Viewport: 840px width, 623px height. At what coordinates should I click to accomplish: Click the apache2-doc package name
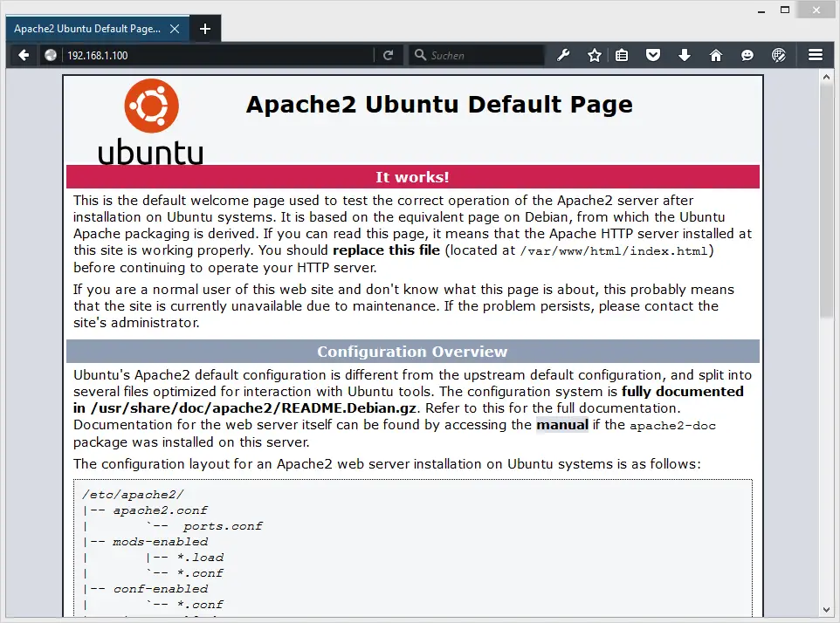pos(673,426)
